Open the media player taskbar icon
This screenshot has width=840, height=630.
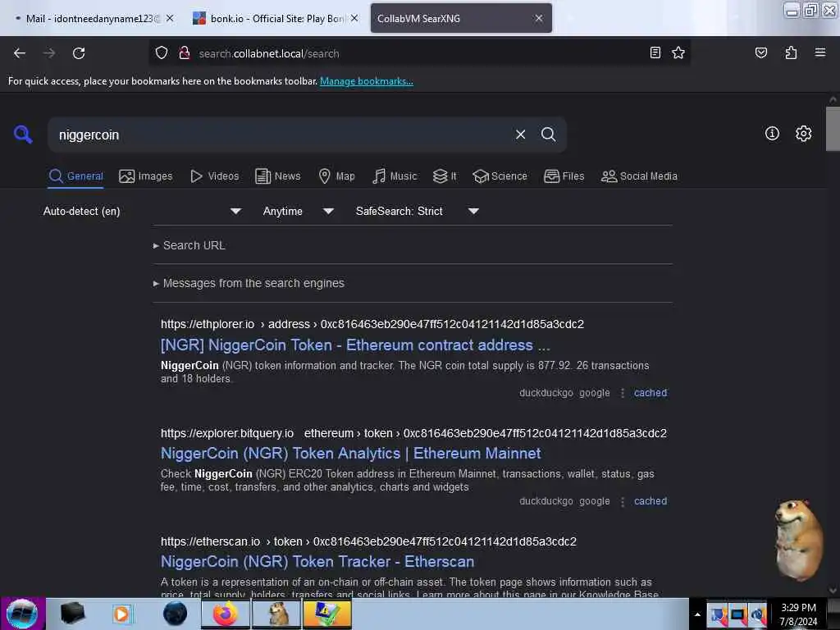tap(121, 614)
